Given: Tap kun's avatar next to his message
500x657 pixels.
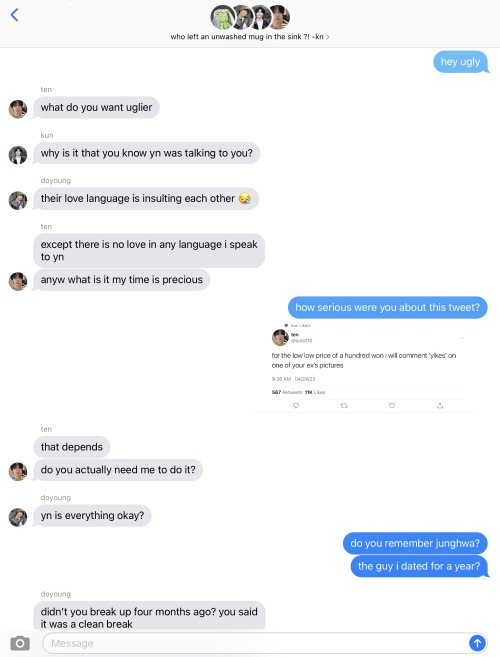Looking at the screenshot, I should point(18,155).
